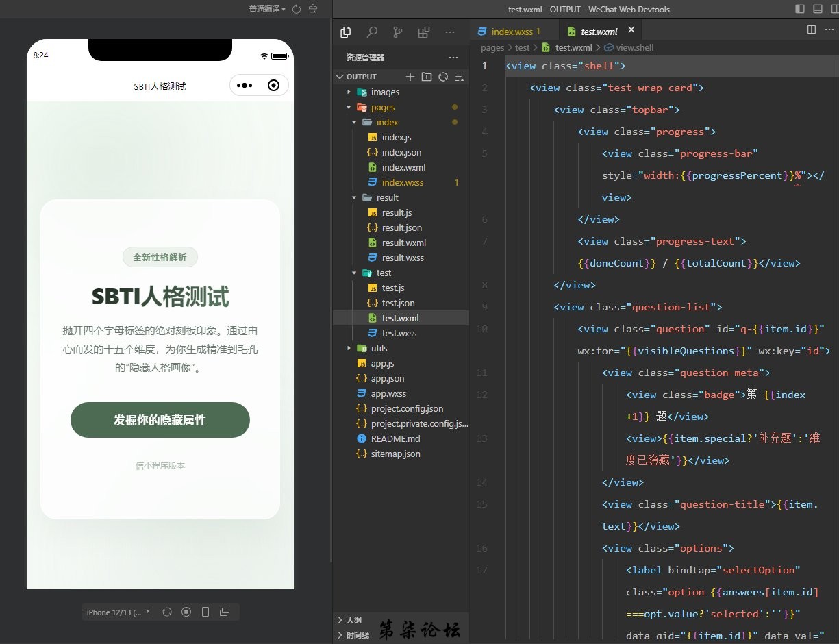Open test.js in the file tree
The image size is (839, 644).
coord(393,288)
